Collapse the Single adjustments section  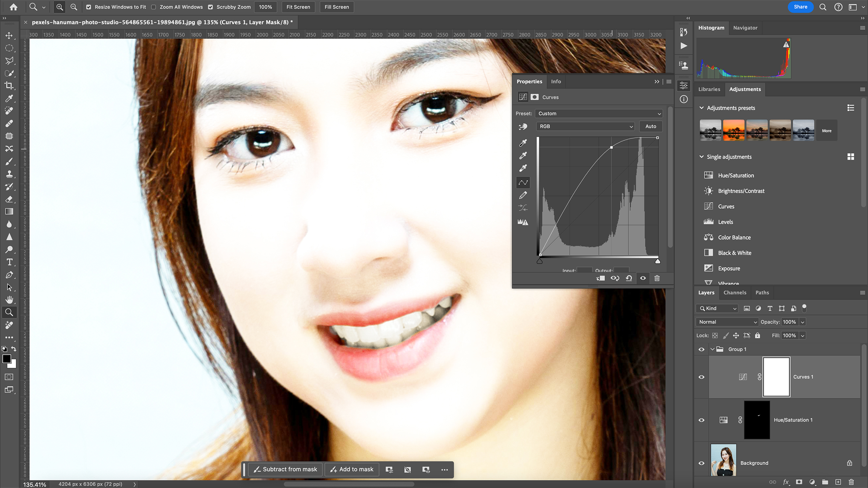pos(701,157)
